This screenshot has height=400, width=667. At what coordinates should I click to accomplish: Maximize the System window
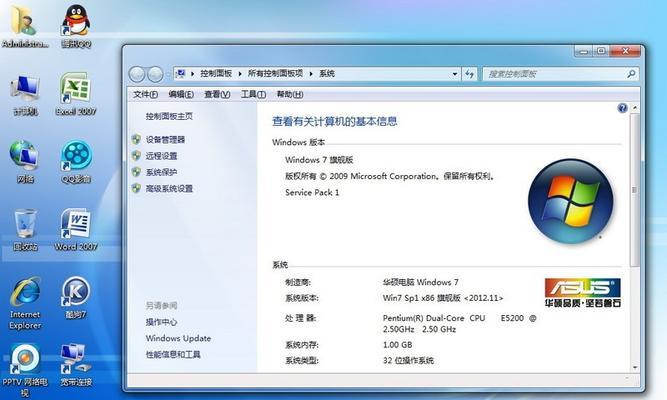tap(601, 51)
